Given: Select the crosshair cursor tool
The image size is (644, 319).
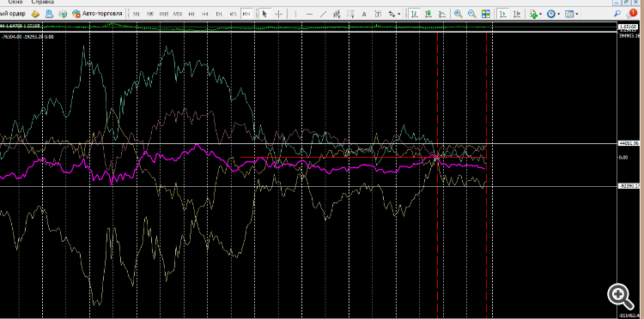Looking at the screenshot, I should (278, 14).
